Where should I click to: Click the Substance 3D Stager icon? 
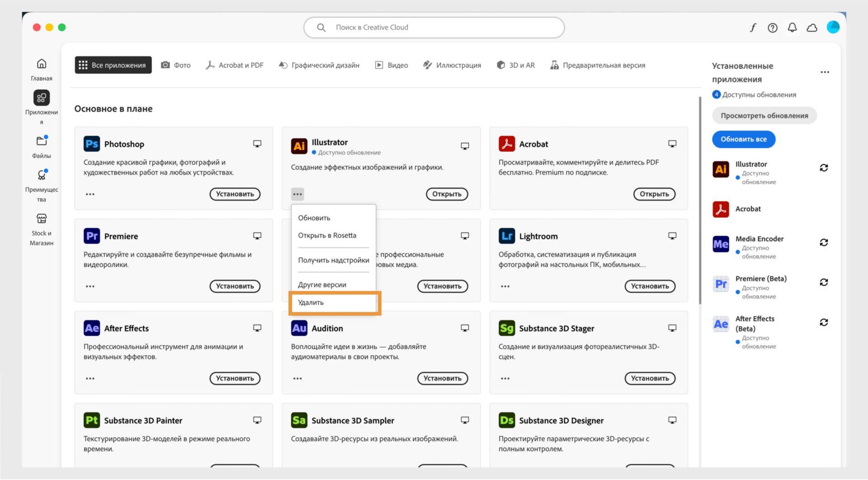pyautogui.click(x=507, y=328)
